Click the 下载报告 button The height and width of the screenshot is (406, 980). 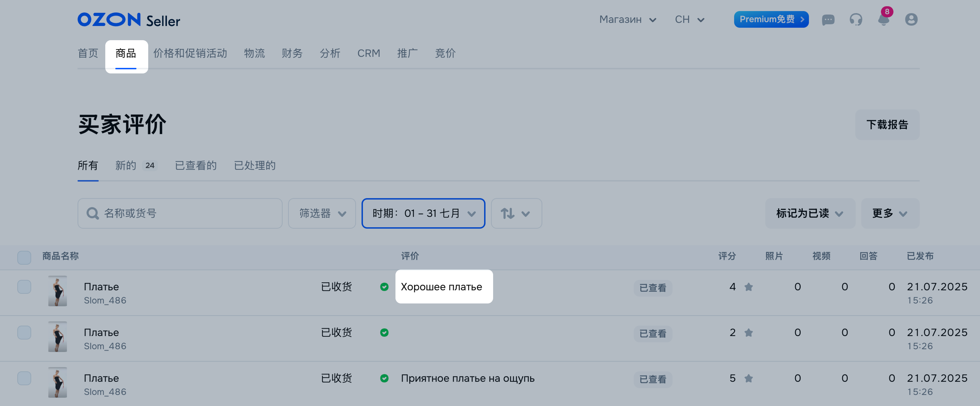pyautogui.click(x=887, y=125)
